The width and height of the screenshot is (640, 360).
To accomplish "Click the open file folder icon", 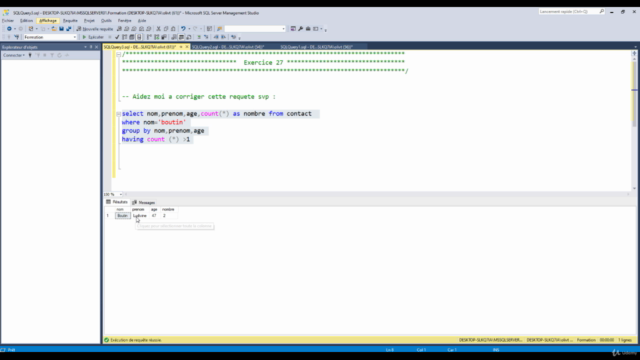I will [54, 29].
